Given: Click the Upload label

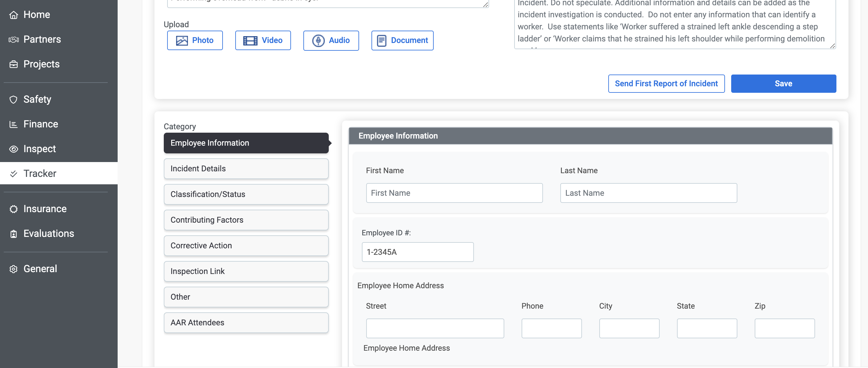Looking at the screenshot, I should coord(176,24).
